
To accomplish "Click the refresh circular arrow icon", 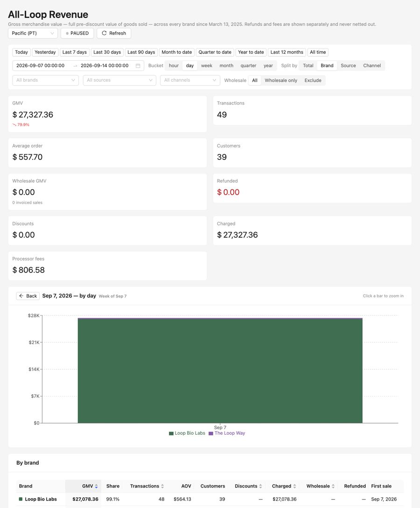I will coord(104,33).
